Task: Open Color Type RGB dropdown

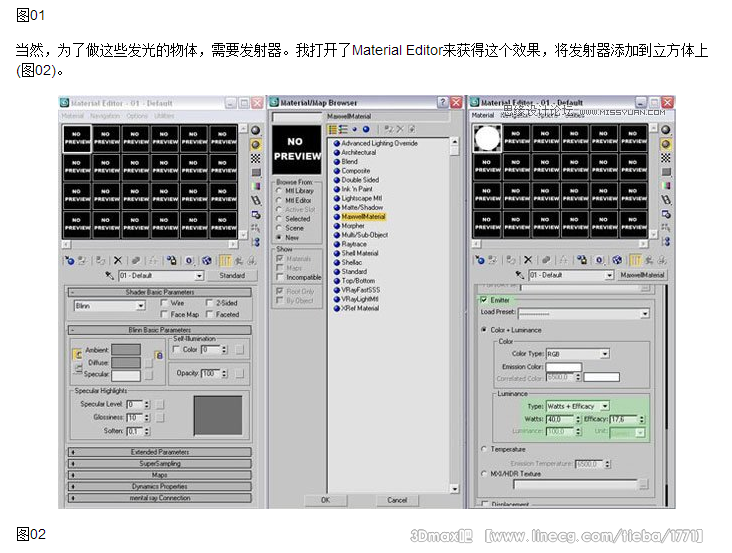Action: point(605,354)
